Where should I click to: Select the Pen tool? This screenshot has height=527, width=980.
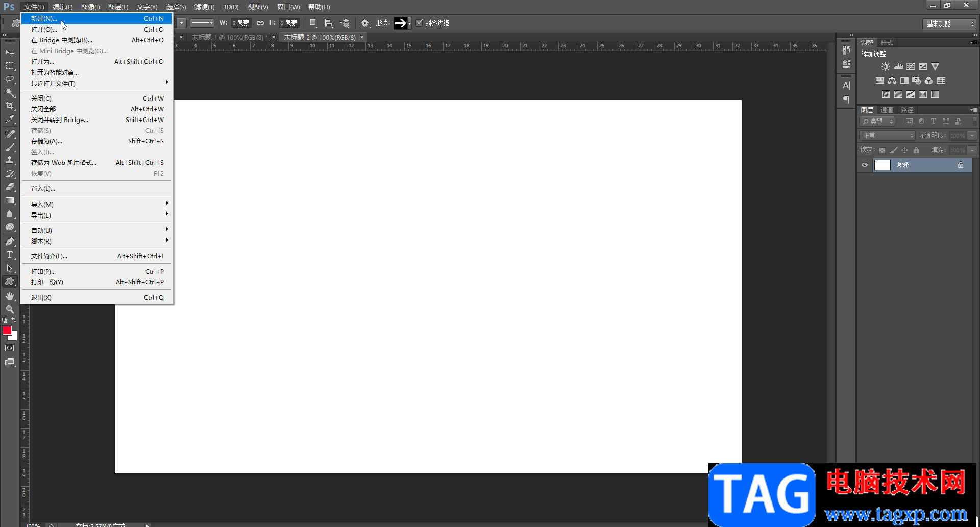coord(10,242)
